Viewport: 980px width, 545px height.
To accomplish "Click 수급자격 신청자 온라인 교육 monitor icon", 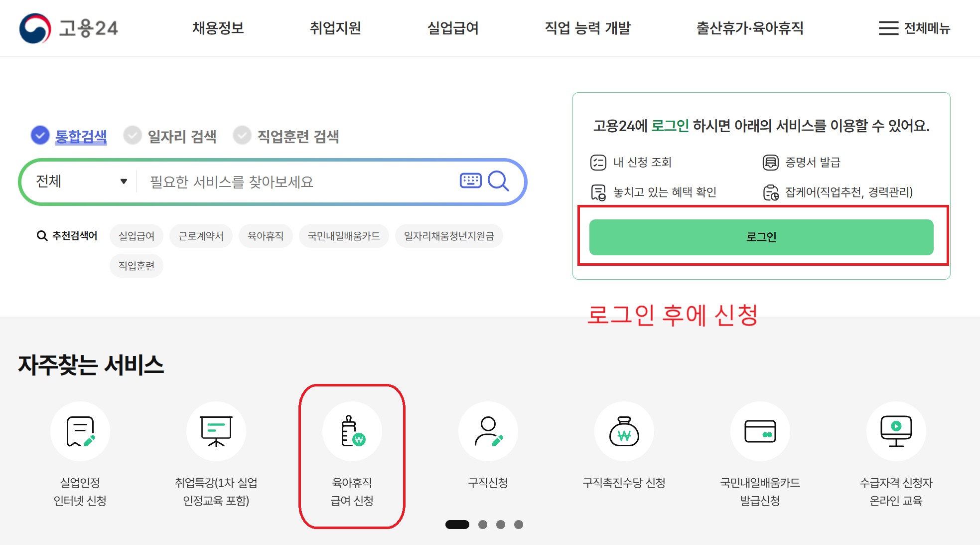I will pos(896,431).
